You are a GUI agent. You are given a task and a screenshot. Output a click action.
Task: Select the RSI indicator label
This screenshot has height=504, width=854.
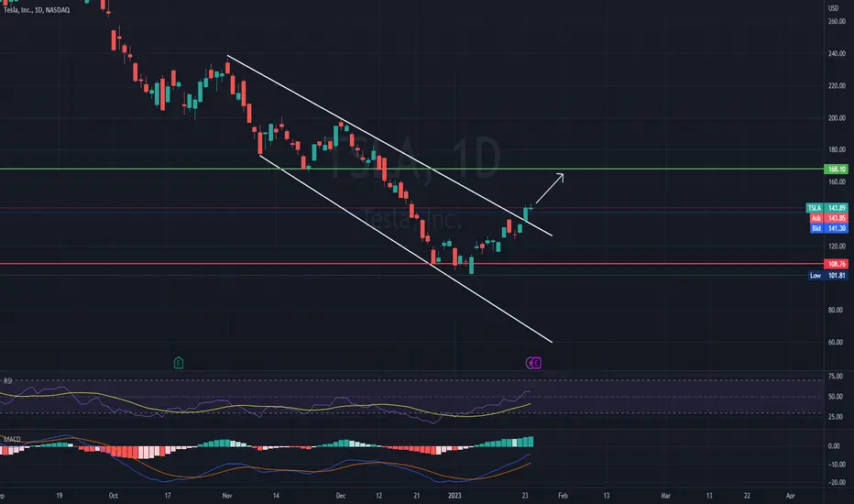7,381
